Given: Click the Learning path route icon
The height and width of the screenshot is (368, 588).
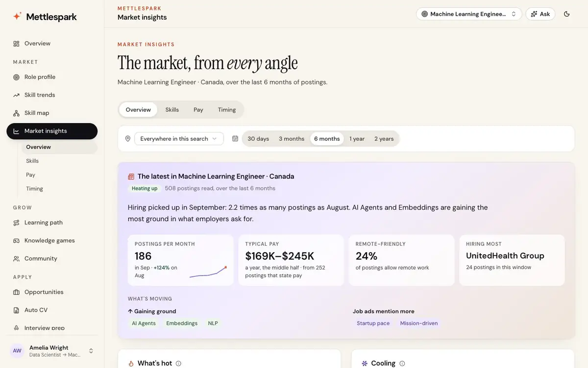Looking at the screenshot, I should (x=16, y=223).
